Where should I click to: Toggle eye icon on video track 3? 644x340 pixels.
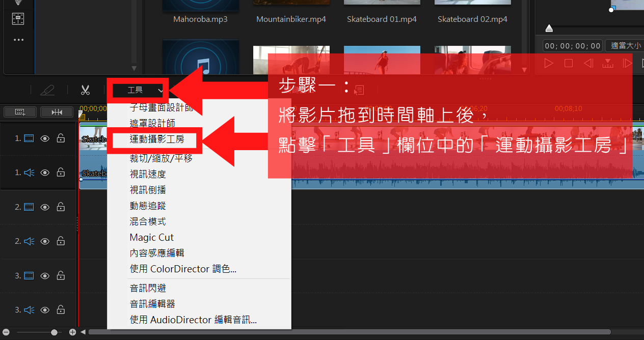click(x=45, y=276)
